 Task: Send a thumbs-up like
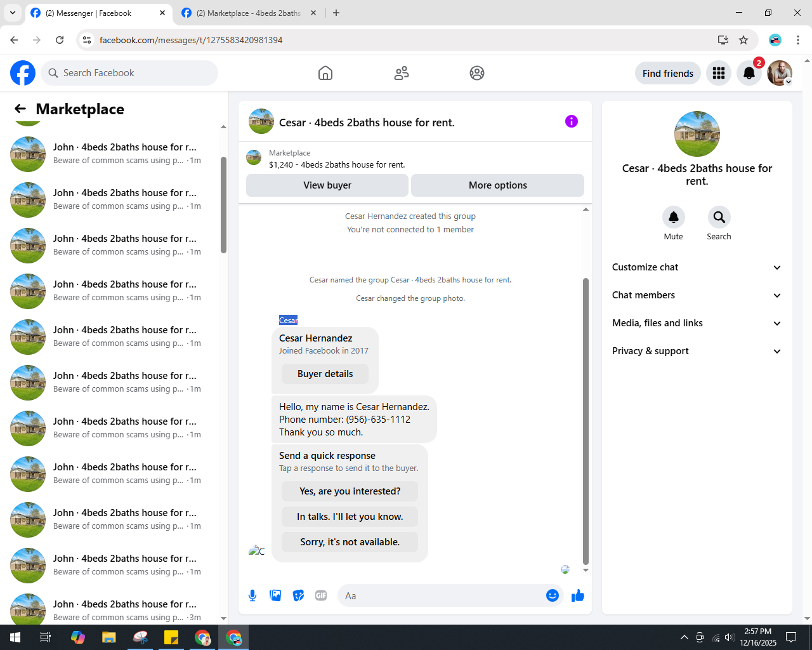[578, 595]
